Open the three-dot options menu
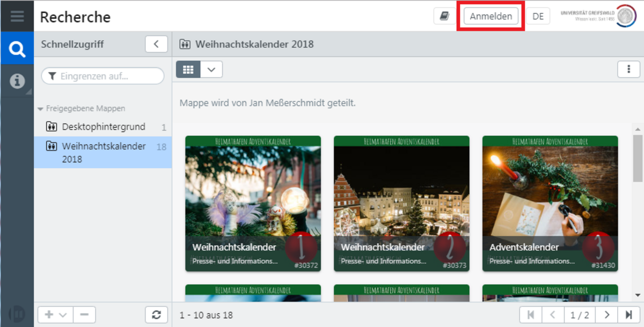The width and height of the screenshot is (644, 327). (628, 69)
